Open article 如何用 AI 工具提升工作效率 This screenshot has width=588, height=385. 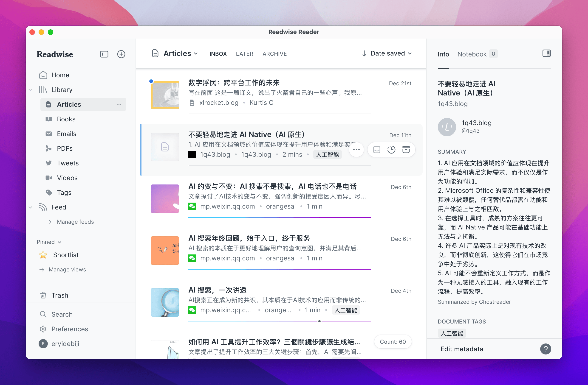tap(274, 342)
